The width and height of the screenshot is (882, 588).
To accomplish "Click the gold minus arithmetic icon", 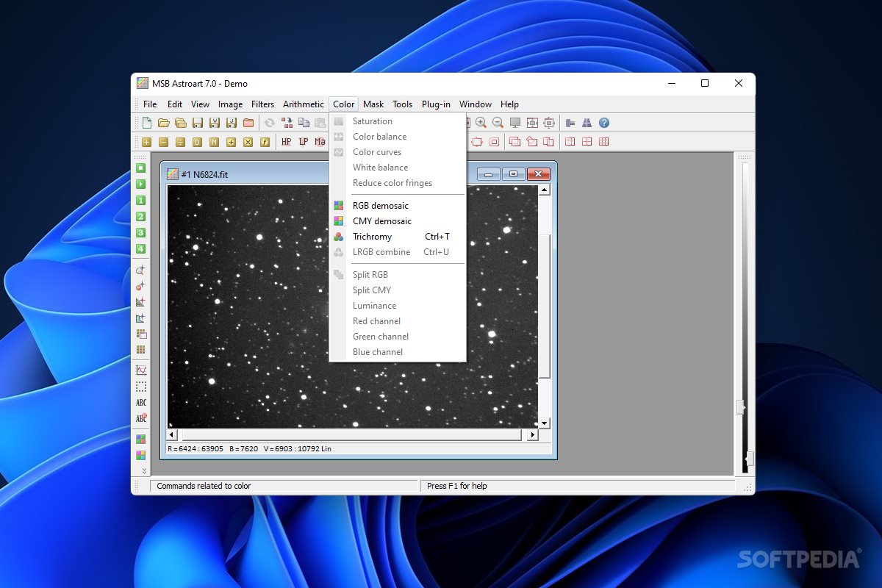I will point(163,142).
